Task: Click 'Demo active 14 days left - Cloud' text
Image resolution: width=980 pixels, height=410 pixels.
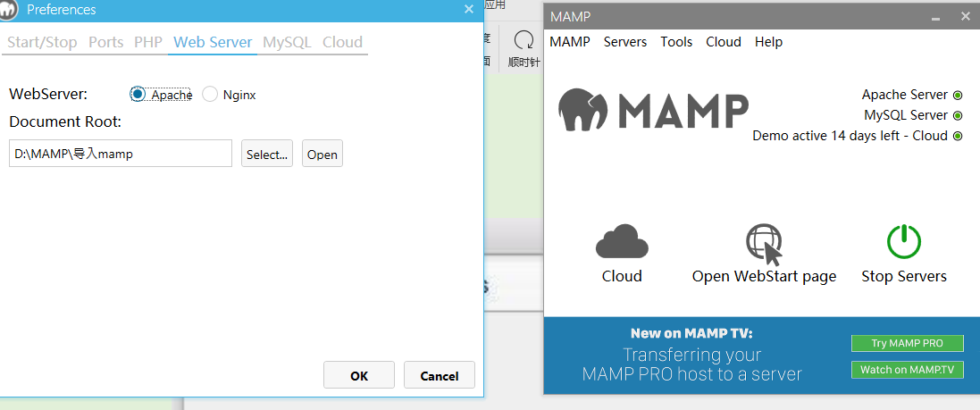Action: click(x=850, y=136)
